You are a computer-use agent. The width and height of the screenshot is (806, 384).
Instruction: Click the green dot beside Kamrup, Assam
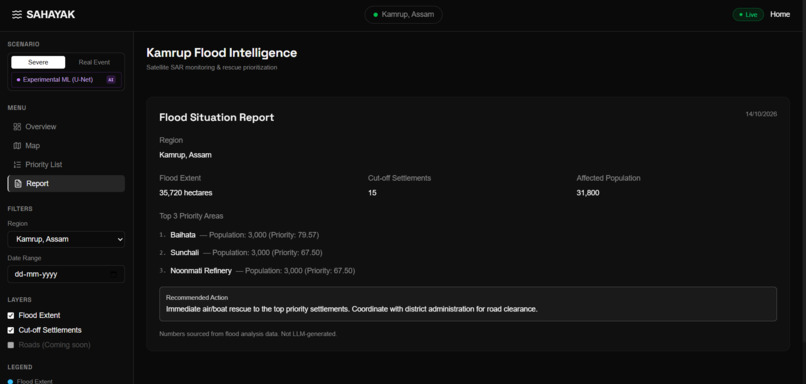375,15
